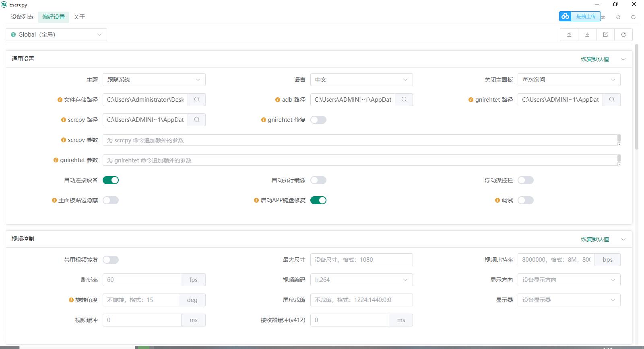Click the edit config pencil icon
Viewport: 644px width, 349px height.
pyautogui.click(x=605, y=35)
